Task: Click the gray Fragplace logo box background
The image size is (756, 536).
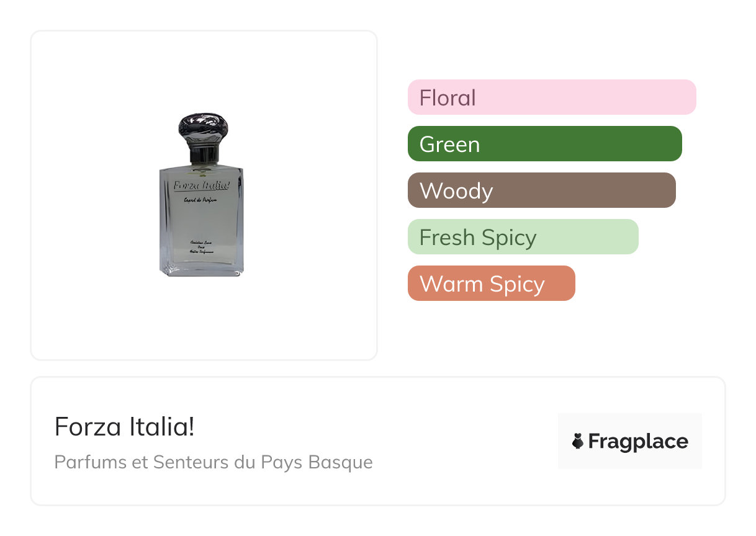Action: (x=629, y=423)
